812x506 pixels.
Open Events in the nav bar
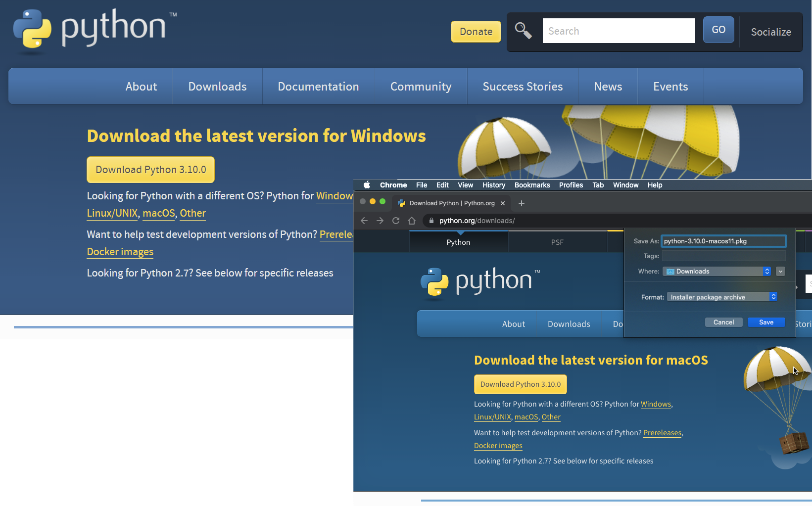670,87
